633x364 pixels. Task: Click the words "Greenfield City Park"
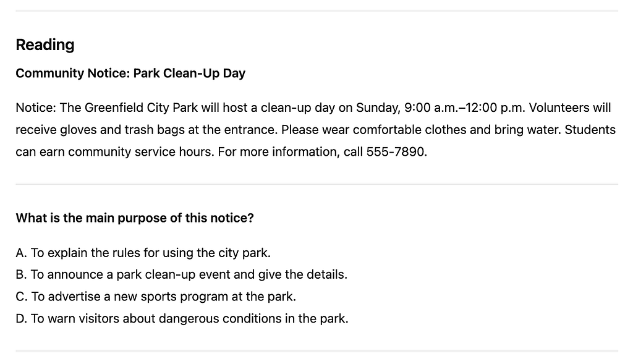[x=141, y=108]
